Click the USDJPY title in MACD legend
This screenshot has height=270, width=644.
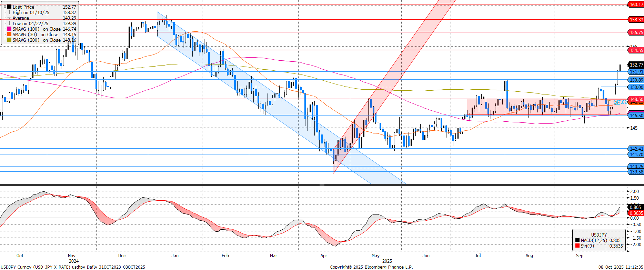pyautogui.click(x=599, y=234)
